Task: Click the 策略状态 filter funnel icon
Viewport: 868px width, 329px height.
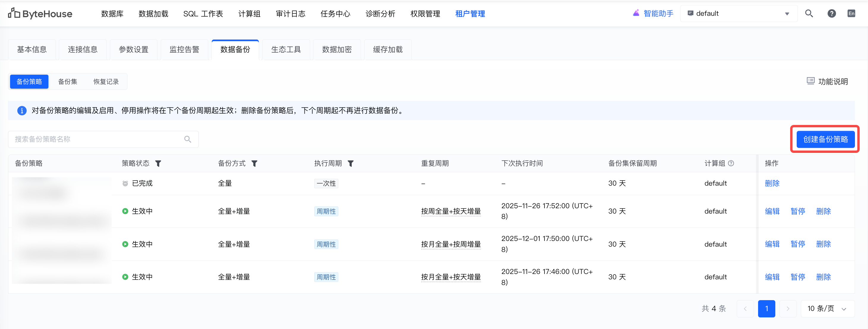Action: pos(158,164)
